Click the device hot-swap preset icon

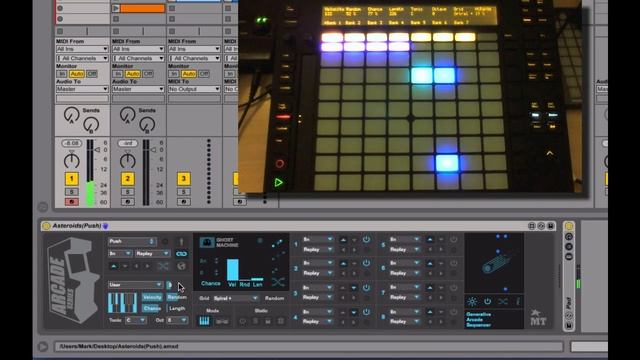[541, 226]
